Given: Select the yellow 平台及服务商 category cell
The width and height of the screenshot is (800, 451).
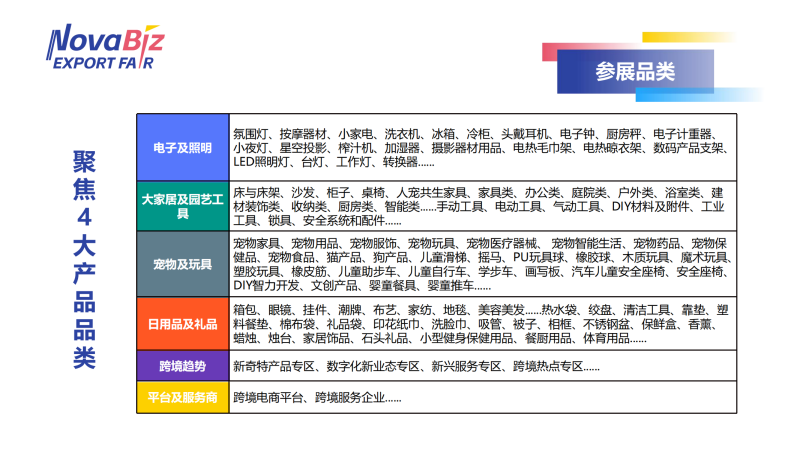Looking at the screenshot, I should [183, 397].
